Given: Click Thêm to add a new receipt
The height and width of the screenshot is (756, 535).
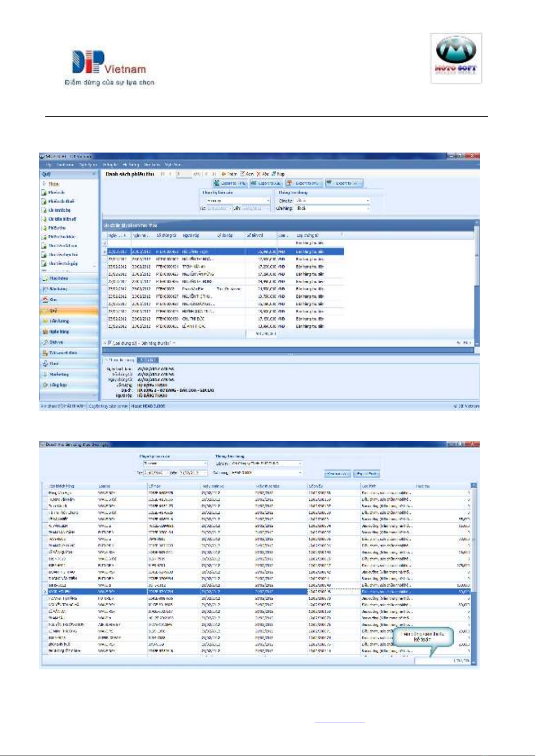Looking at the screenshot, I should pos(228,174).
